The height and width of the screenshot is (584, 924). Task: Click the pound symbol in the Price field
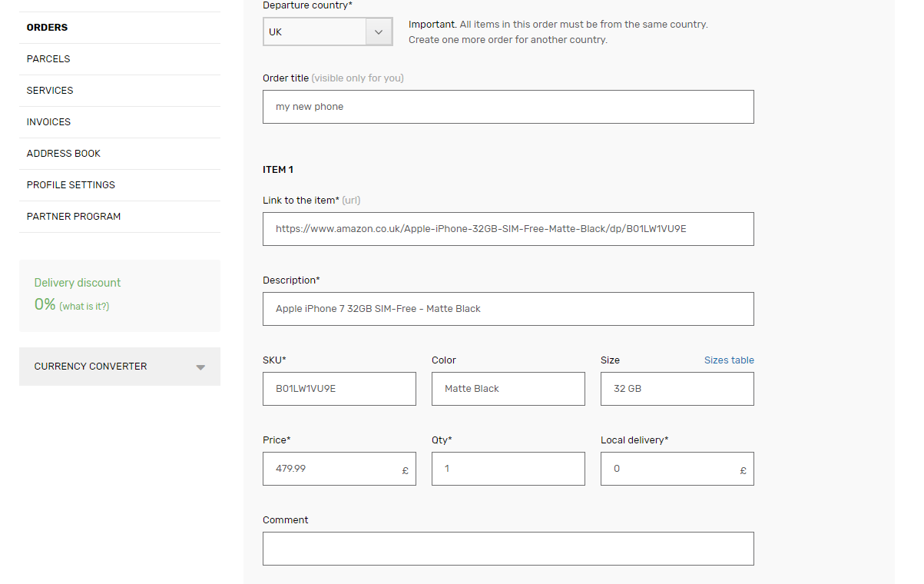406,470
